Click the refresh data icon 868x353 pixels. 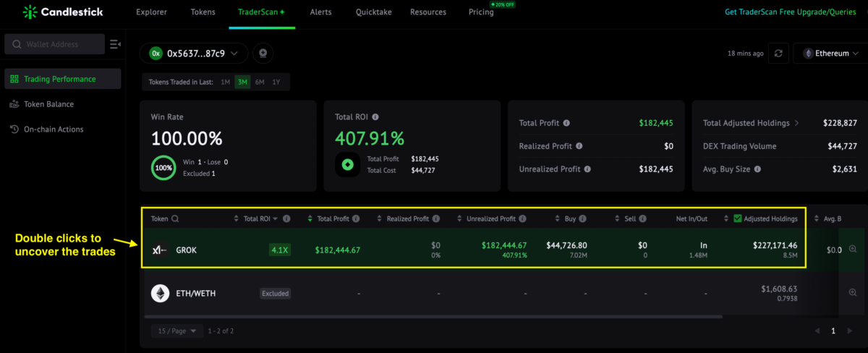(778, 53)
